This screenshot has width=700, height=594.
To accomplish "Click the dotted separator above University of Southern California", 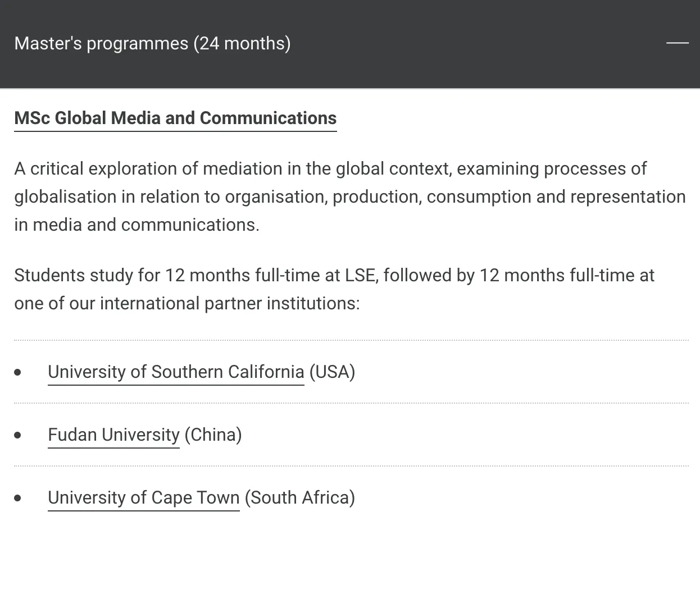I will [351, 340].
